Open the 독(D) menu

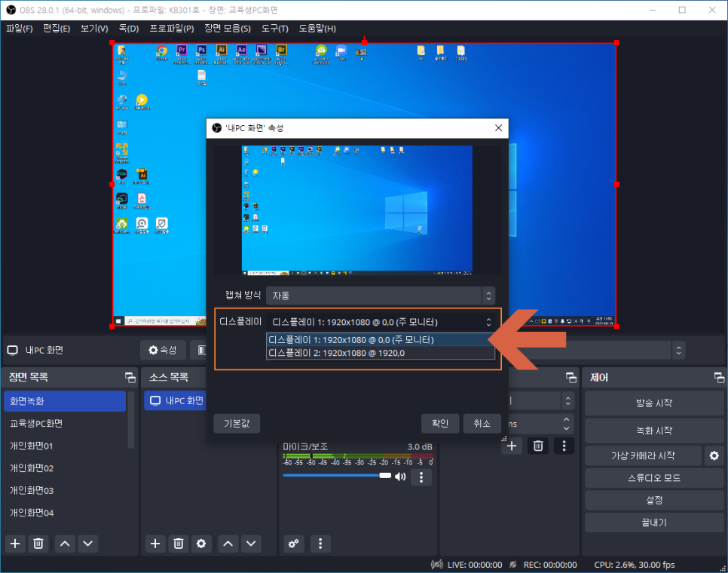click(129, 29)
